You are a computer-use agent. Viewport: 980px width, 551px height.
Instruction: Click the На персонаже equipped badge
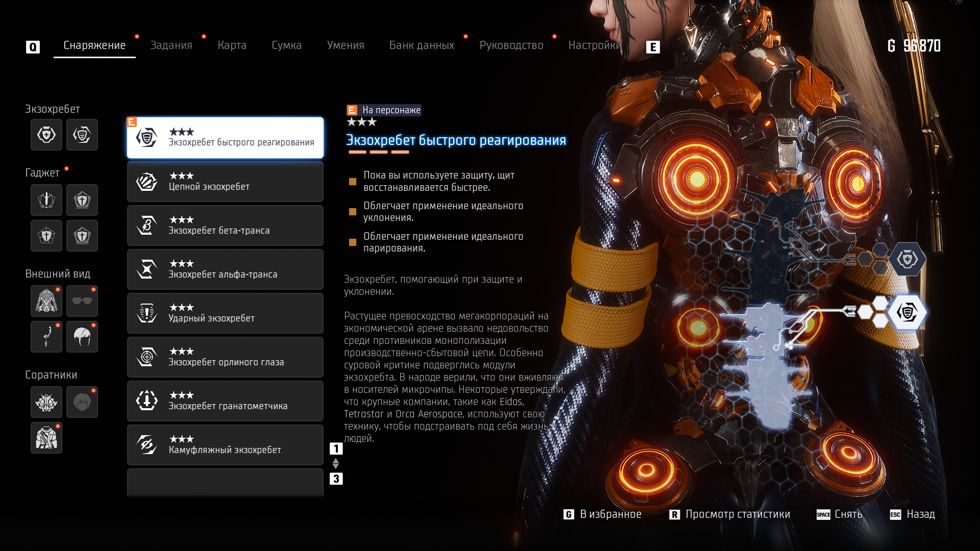[x=384, y=110]
